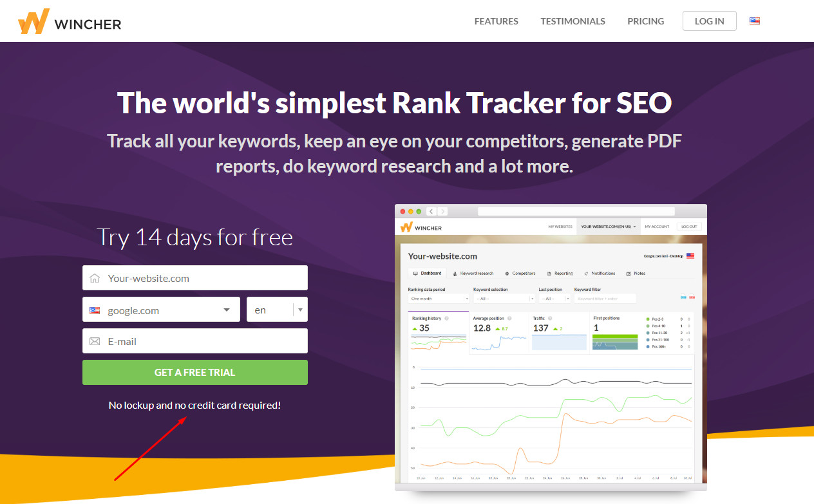
Task: Click the help icon next to Traffic
Action: pos(551,318)
